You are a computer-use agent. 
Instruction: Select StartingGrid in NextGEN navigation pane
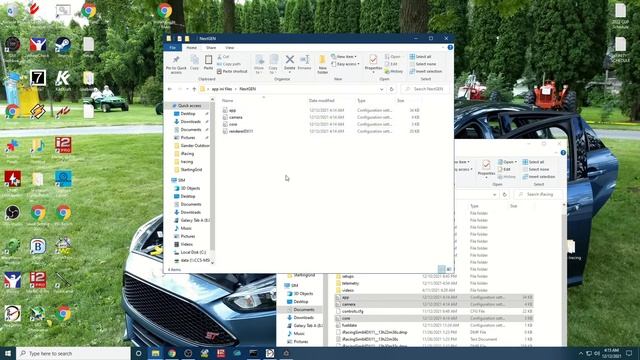coord(191,170)
